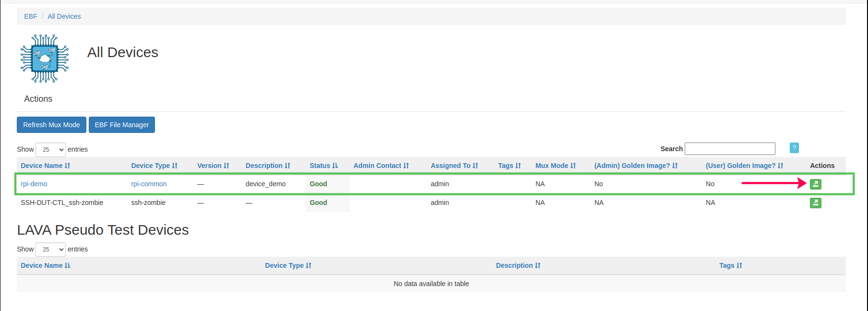Image resolution: width=868 pixels, height=311 pixels.
Task: Click the green action icon for rpi-demo
Action: coord(815,184)
